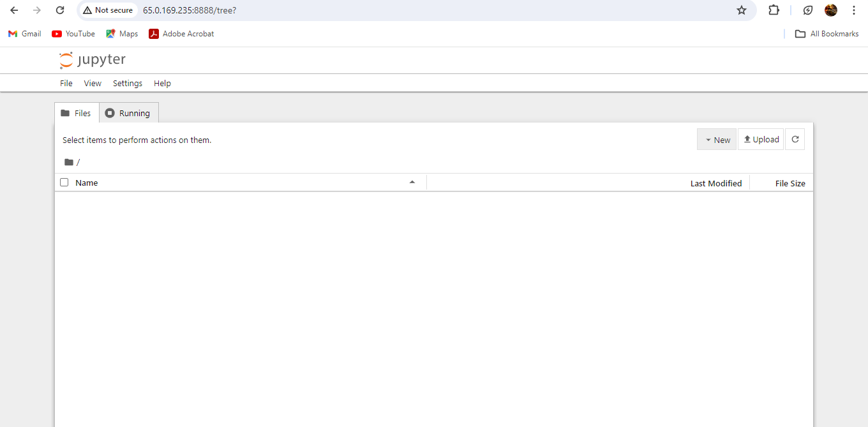This screenshot has height=427, width=868.
Task: Open Gmail from the bookmarks bar
Action: [24, 33]
